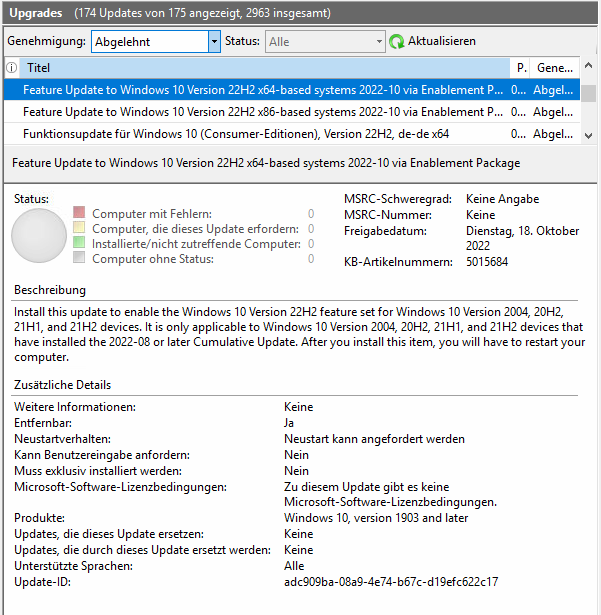Click the red Computer mit Fehlern swatch
The width and height of the screenshot is (601, 615).
pyautogui.click(x=79, y=212)
